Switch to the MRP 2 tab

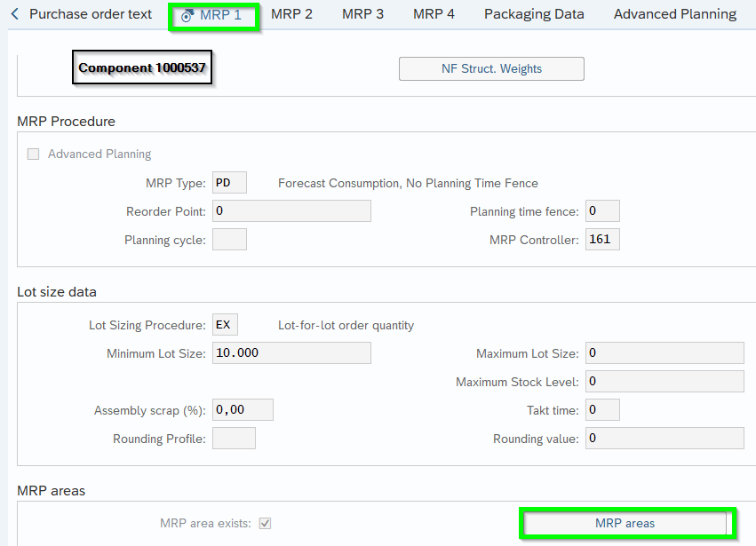pos(291,14)
